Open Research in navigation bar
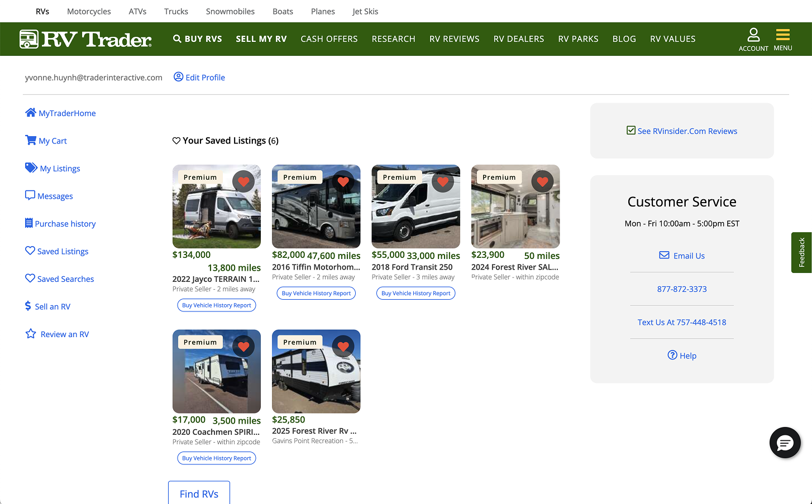Screen dimensions: 812x504 394,39
